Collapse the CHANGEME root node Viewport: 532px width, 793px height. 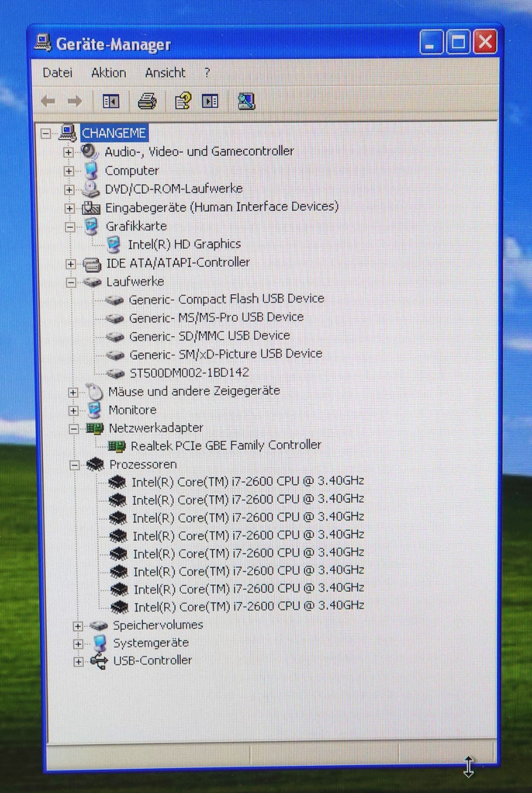[x=46, y=134]
